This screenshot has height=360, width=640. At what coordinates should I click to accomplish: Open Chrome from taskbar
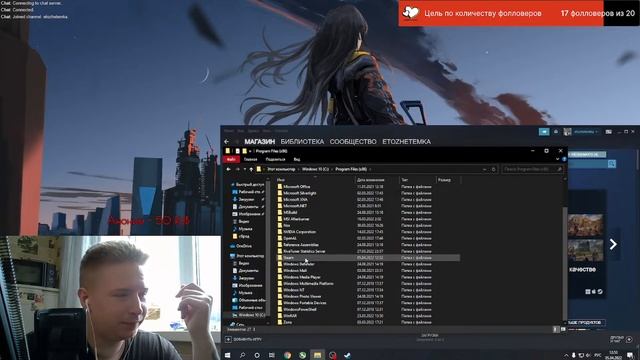click(287, 355)
